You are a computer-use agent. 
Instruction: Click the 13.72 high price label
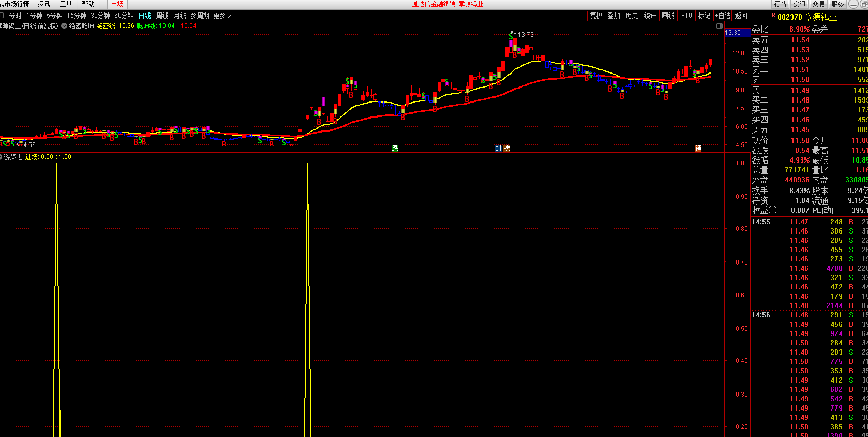pyautogui.click(x=526, y=35)
